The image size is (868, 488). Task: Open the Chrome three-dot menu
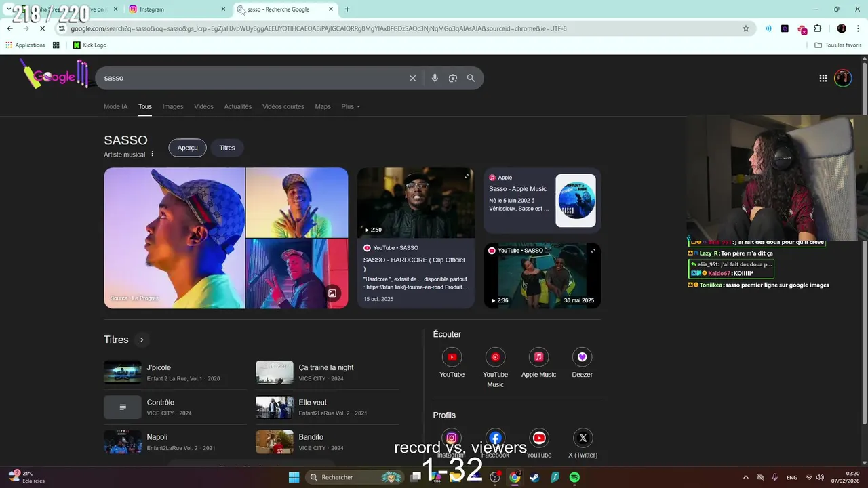(857, 28)
